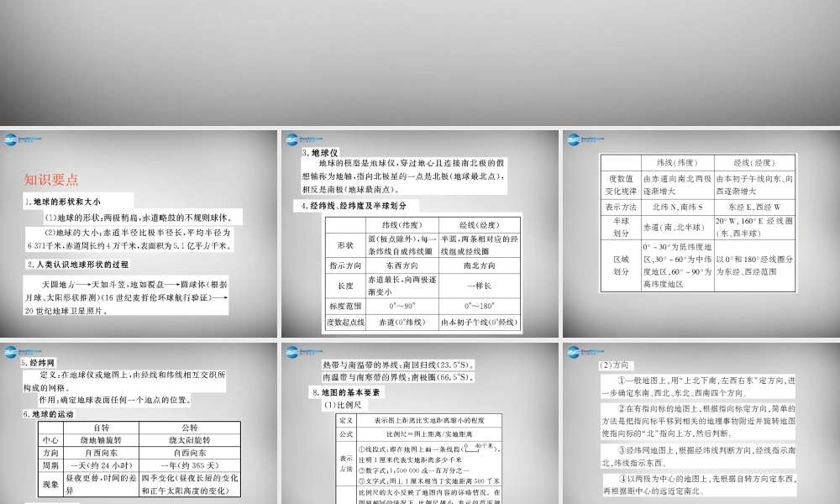
Task: Click the 南北方向 table cell
Action: pyautogui.click(x=480, y=265)
